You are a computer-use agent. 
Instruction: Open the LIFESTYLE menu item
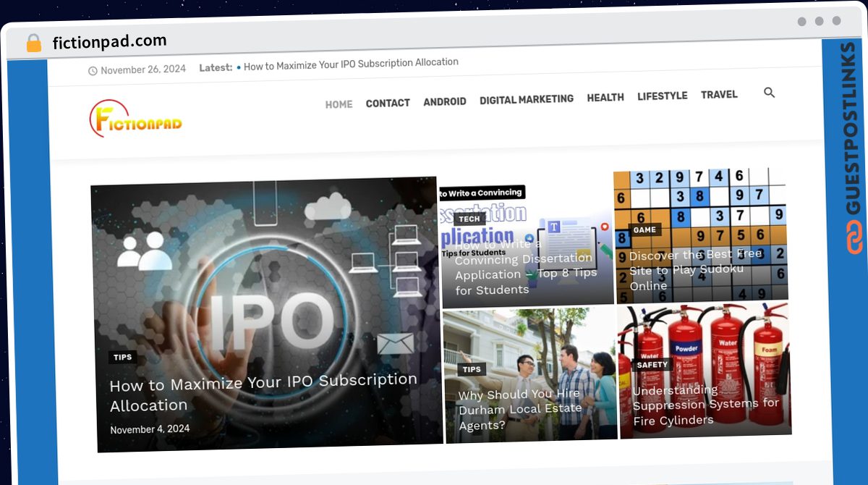point(663,96)
